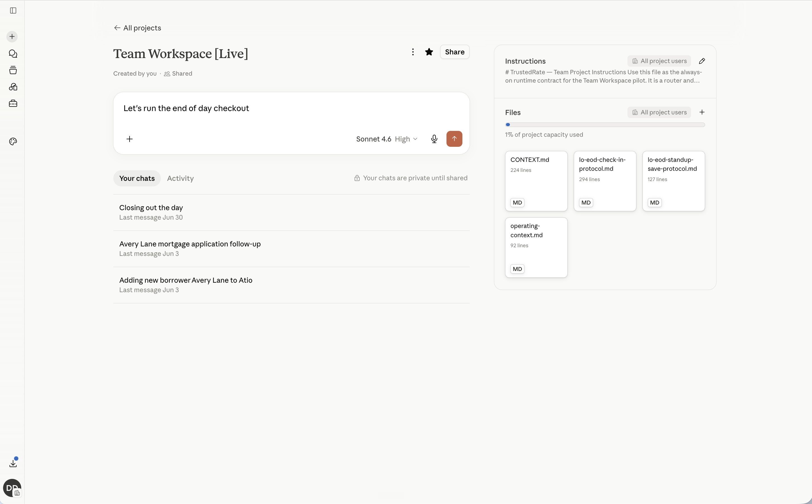Click project capacity progress bar
This screenshot has height=504, width=812.
pos(605,125)
